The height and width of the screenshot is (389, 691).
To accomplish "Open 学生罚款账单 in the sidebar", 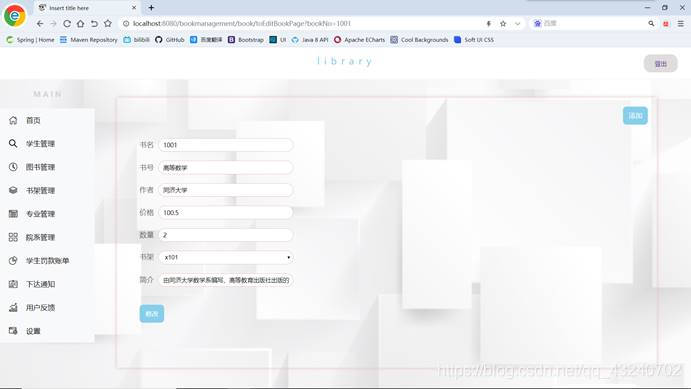I will pyautogui.click(x=47, y=260).
